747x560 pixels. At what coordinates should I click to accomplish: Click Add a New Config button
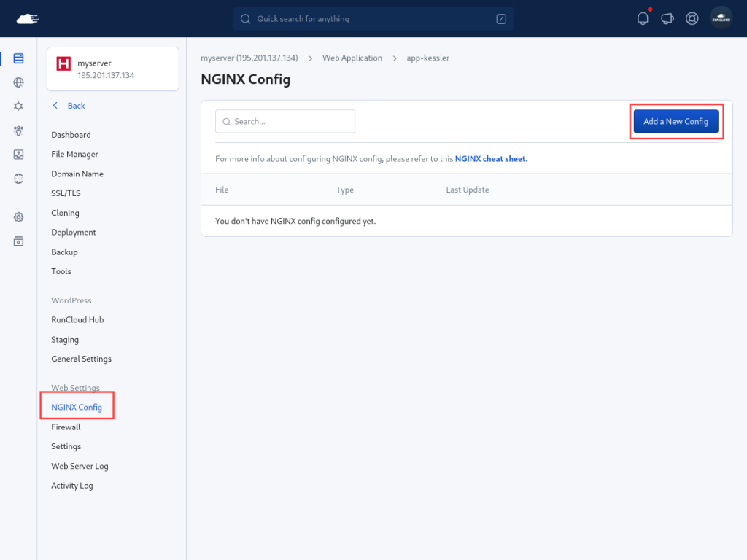coord(676,121)
